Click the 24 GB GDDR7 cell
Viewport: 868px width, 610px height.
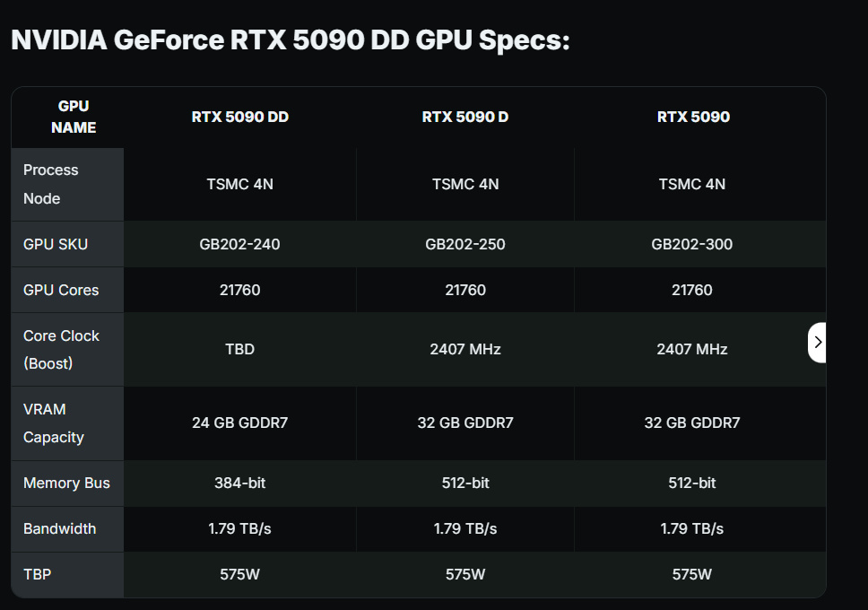(239, 423)
